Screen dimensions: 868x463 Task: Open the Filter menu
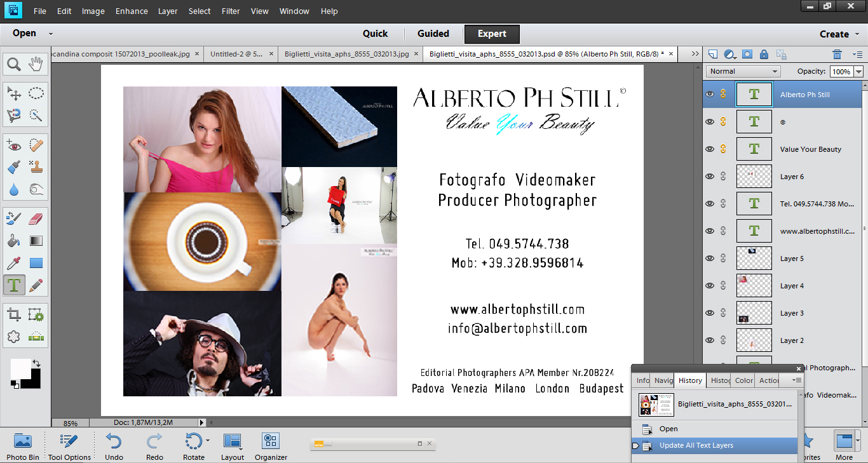click(231, 11)
